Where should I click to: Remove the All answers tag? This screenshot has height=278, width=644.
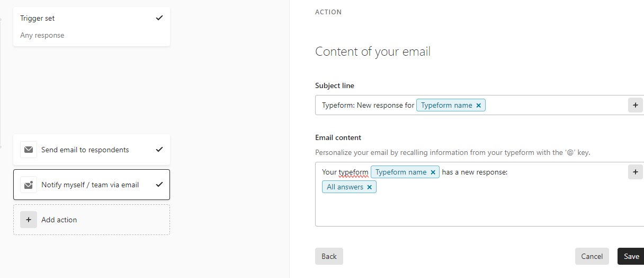click(x=370, y=187)
